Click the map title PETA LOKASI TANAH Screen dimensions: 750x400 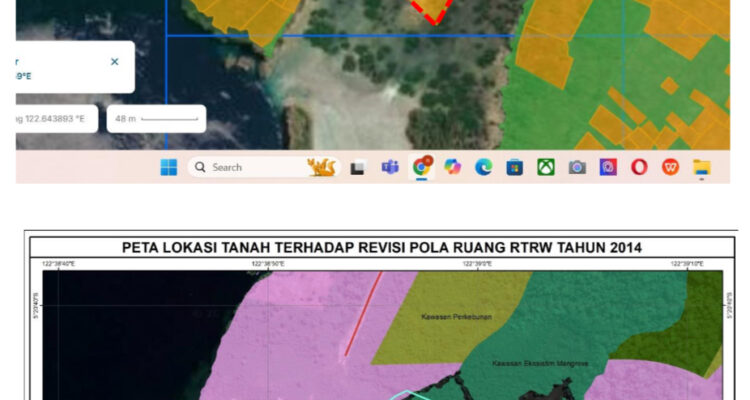tap(381, 247)
